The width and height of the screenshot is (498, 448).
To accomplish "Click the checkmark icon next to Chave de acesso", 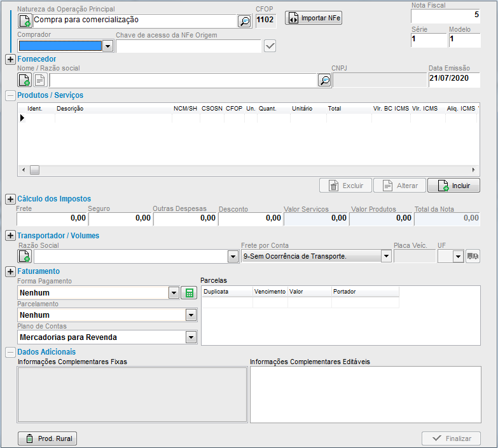I will click(x=270, y=46).
